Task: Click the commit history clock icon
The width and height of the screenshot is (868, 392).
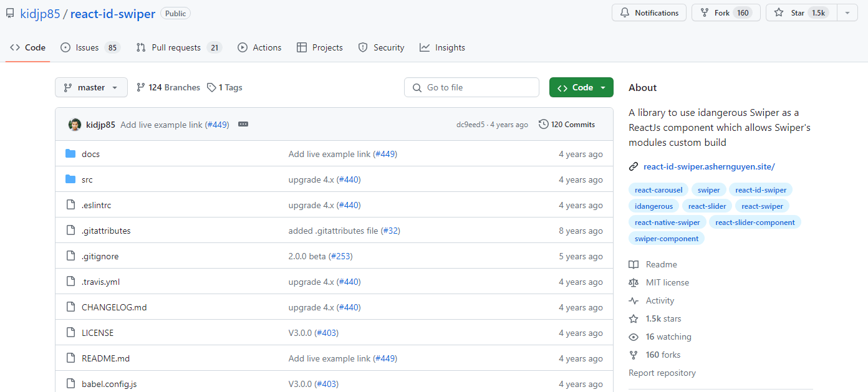Action: [542, 124]
